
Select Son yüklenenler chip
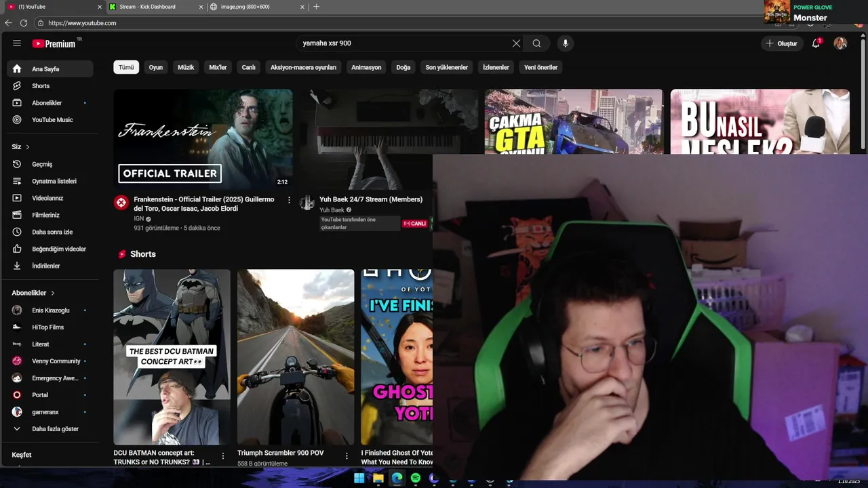(447, 67)
